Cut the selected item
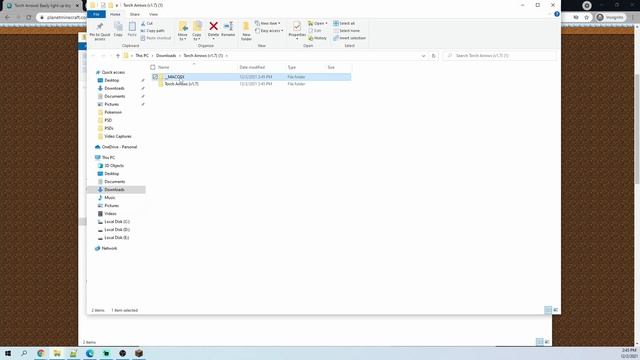Image resolution: width=640 pixels, height=360 pixels. tap(147, 23)
